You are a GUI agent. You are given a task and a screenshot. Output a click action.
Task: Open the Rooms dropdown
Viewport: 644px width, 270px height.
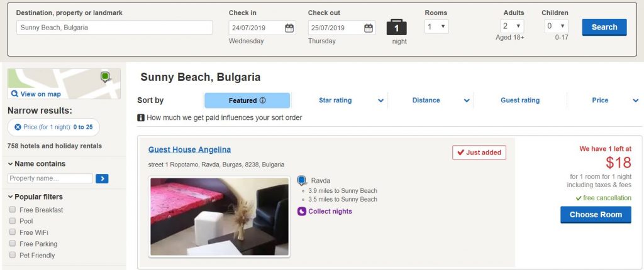click(x=436, y=27)
